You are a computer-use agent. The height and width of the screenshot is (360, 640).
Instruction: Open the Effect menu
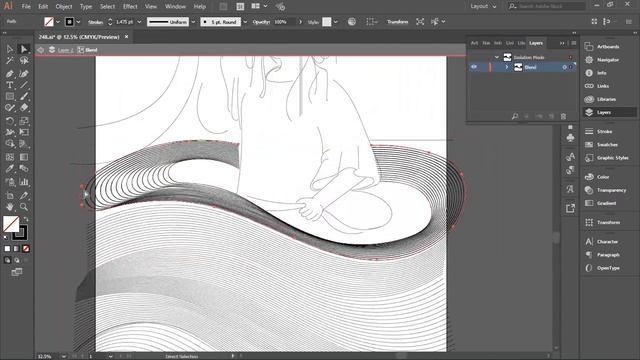pyautogui.click(x=130, y=7)
